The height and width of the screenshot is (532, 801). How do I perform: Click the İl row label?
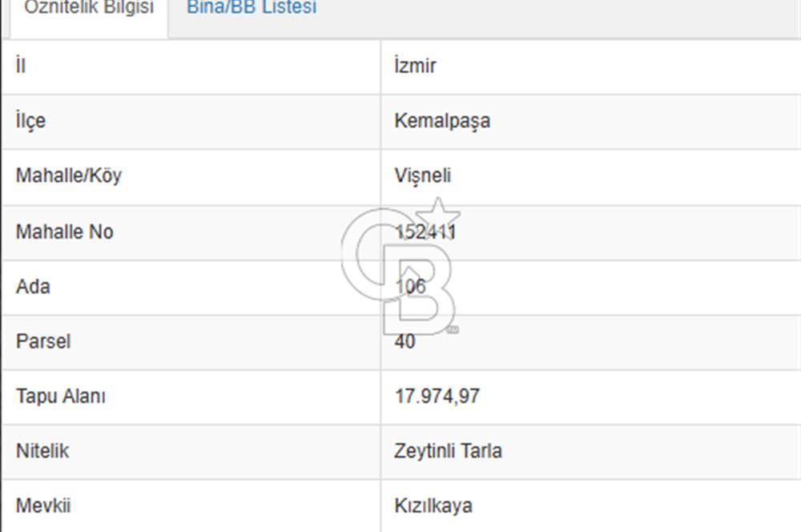(x=19, y=66)
